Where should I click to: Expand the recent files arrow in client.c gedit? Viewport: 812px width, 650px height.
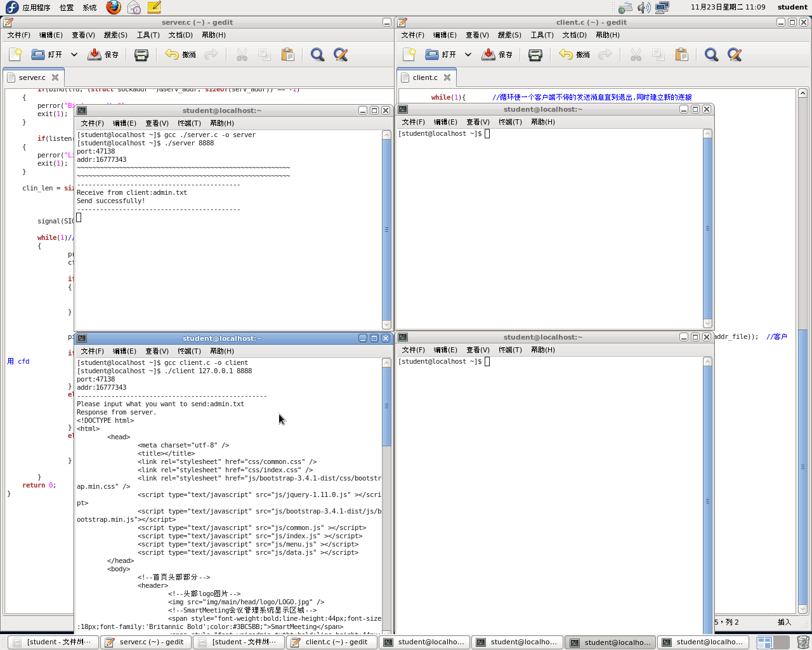tap(468, 55)
